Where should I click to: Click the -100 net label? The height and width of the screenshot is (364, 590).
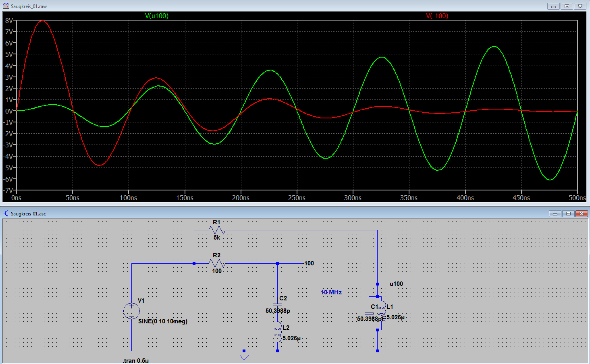pyautogui.click(x=309, y=263)
